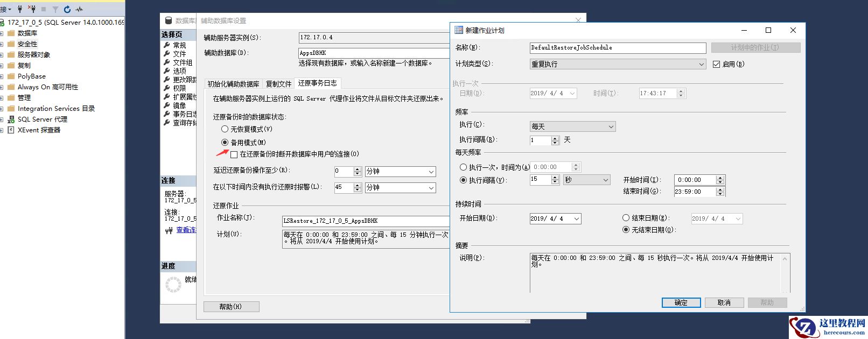Select 无结束日期 radio button
The width and height of the screenshot is (868, 339).
[x=626, y=230]
